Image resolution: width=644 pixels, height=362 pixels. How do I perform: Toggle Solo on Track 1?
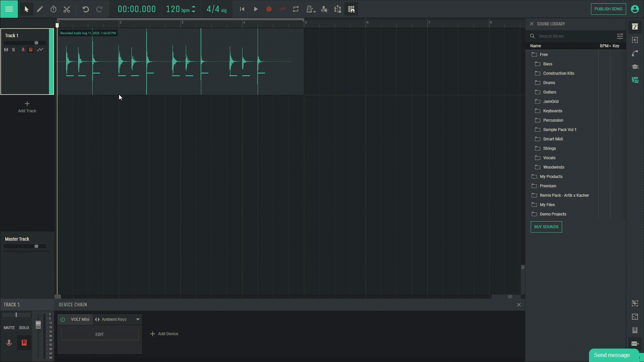click(x=13, y=49)
